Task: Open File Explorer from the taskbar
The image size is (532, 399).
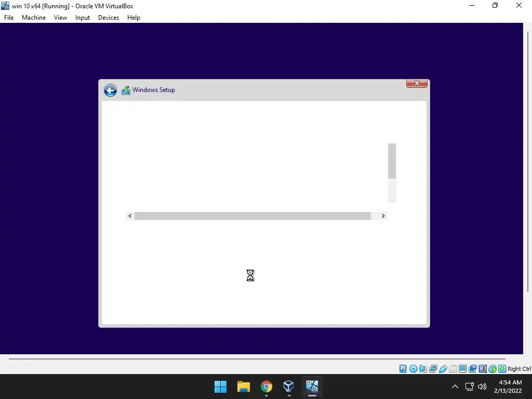Action: coord(244,387)
